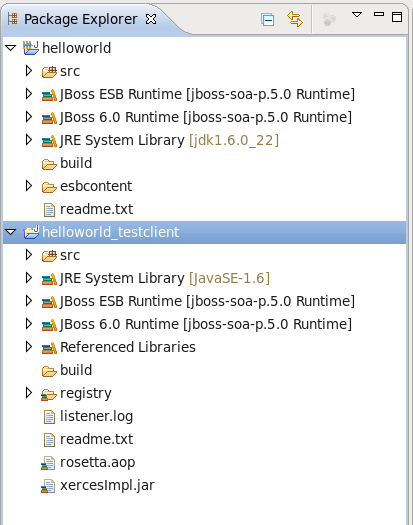
Task: Click readme.txt icon in helloworld_testclient
Action: coord(49,440)
